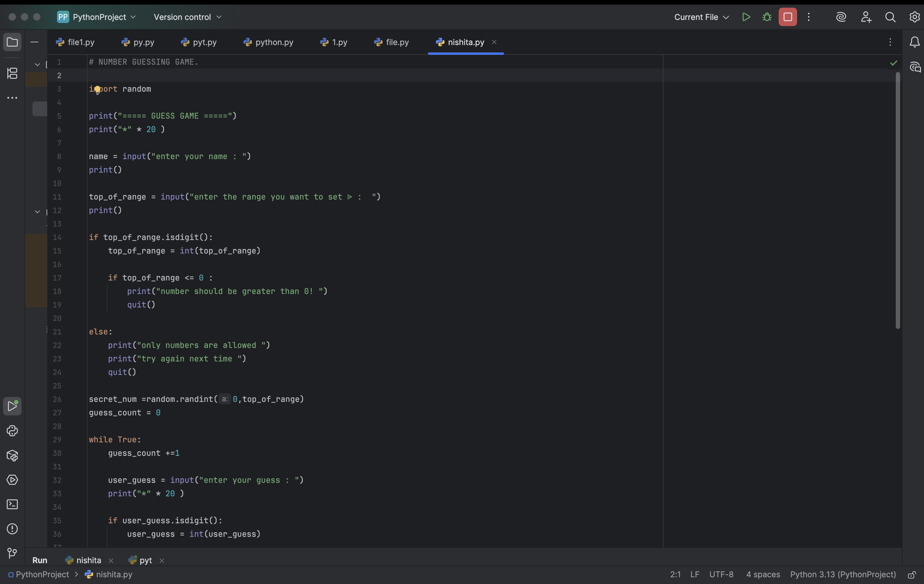
Task: Toggle Project tool window folder icon
Action: pyautogui.click(x=12, y=42)
